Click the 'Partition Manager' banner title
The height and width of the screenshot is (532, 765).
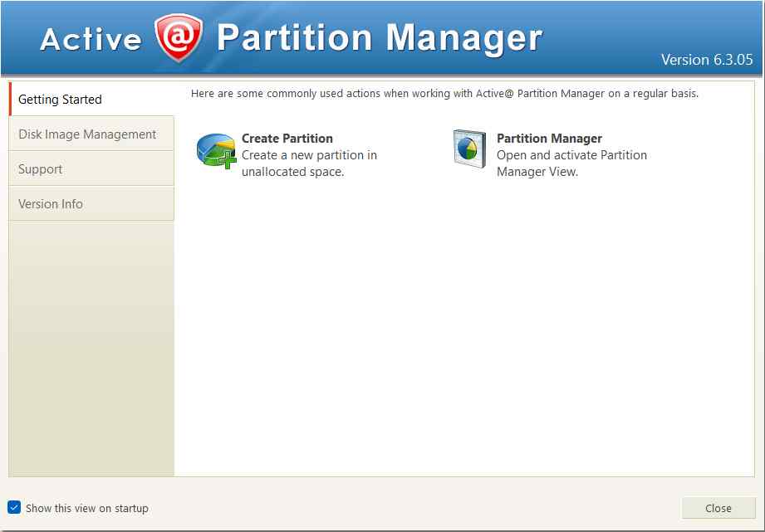click(x=379, y=38)
